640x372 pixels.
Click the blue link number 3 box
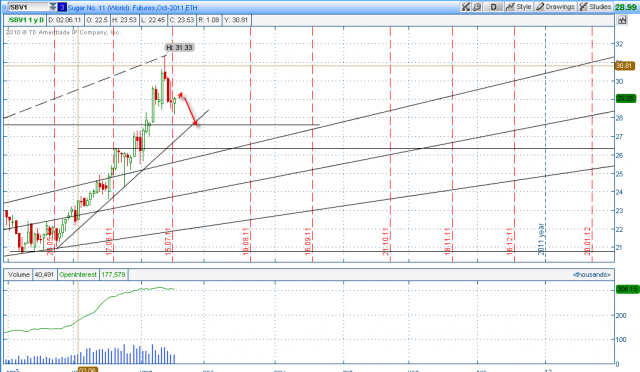pos(62,7)
